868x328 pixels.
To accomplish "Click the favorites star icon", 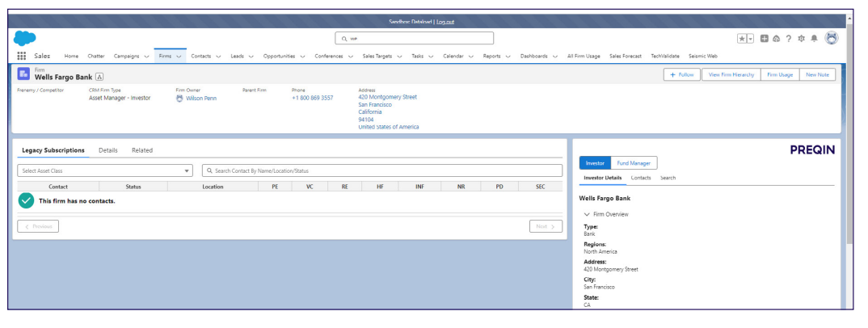I will [x=742, y=39].
